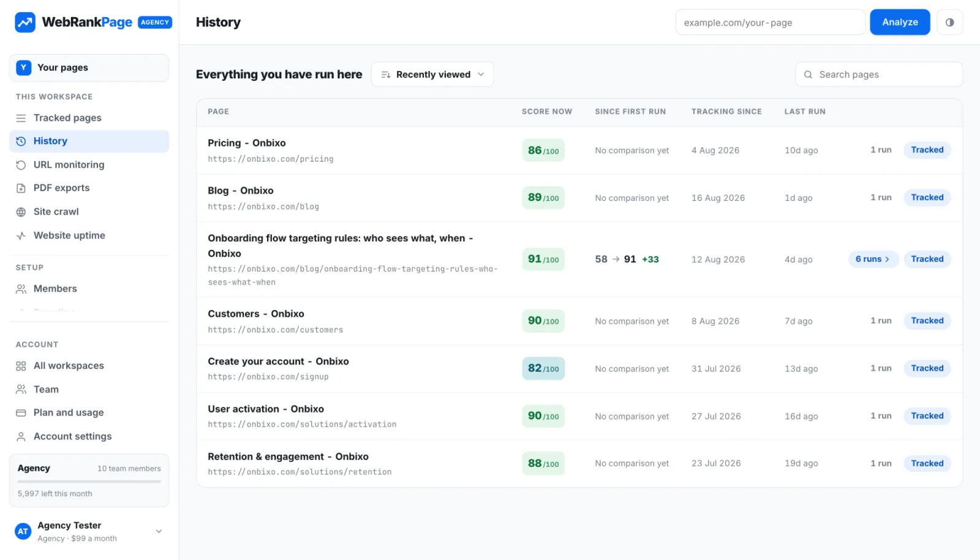Click the https://onbixo.com/blog URL

pos(263,206)
